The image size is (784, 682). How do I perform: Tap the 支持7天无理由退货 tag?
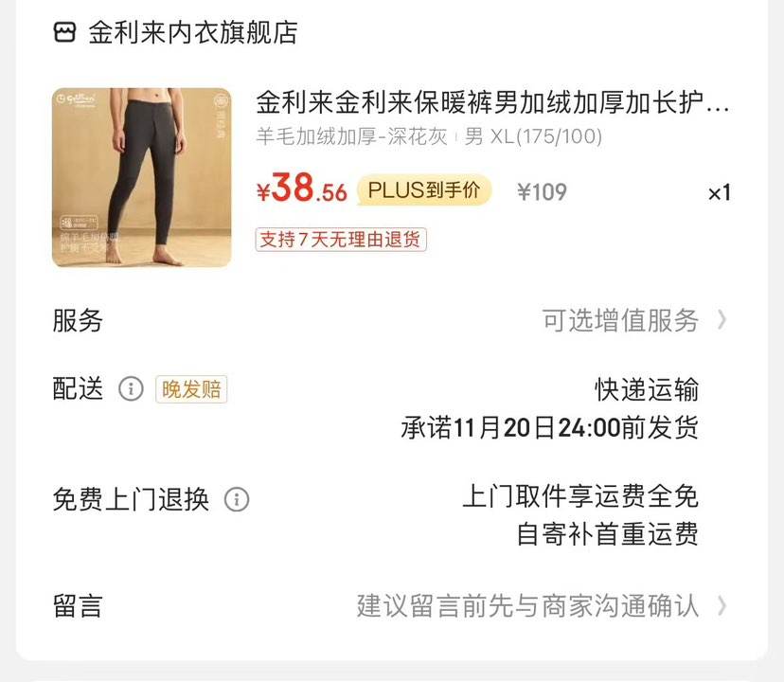(341, 240)
